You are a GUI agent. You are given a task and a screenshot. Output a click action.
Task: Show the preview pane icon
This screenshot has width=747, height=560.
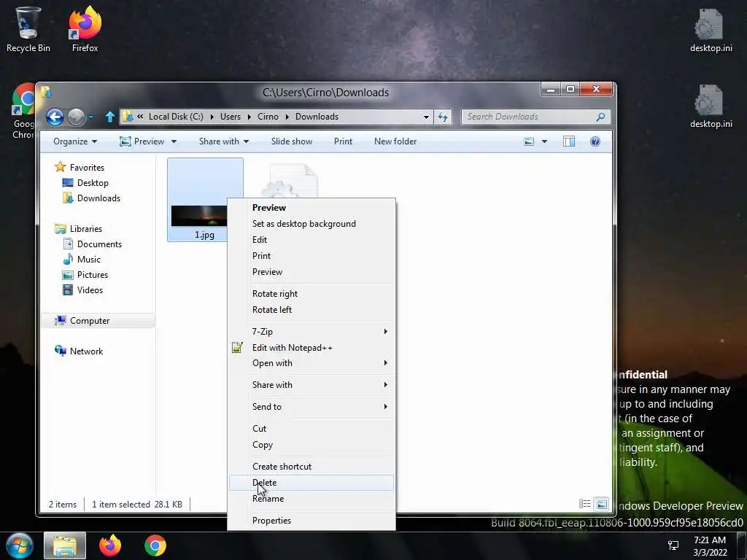coord(569,141)
